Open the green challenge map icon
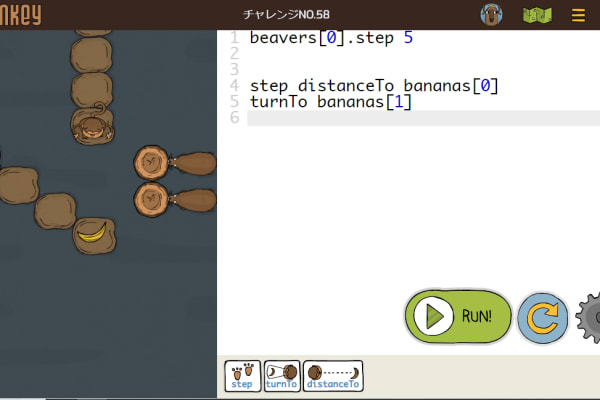Viewport: 600px width, 400px height. tap(535, 15)
